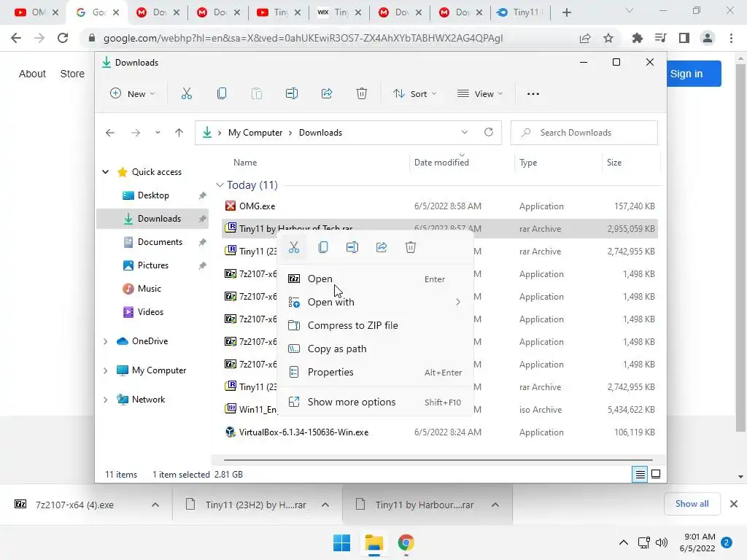
Task: Switch to details view layout icon
Action: click(640, 474)
